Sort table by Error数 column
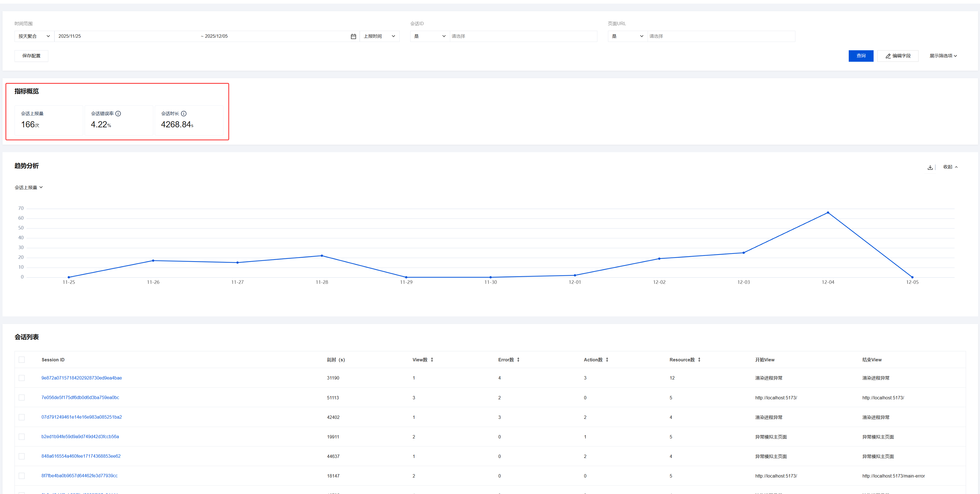This screenshot has height=494, width=980. tap(518, 360)
